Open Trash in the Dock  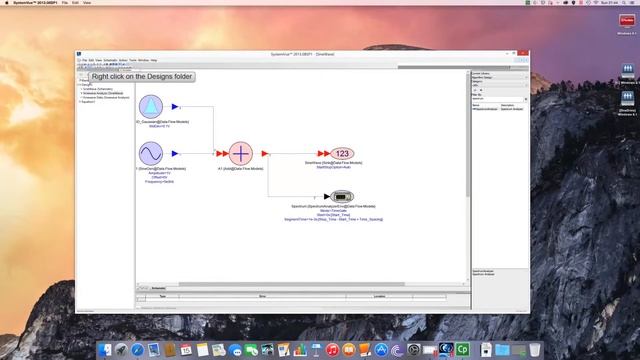coord(535,350)
